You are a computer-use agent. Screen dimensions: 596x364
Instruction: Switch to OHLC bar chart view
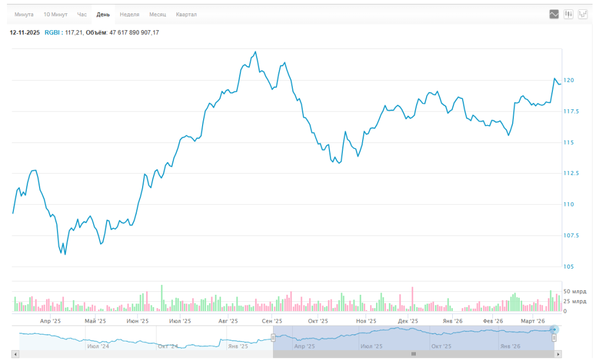coord(583,14)
